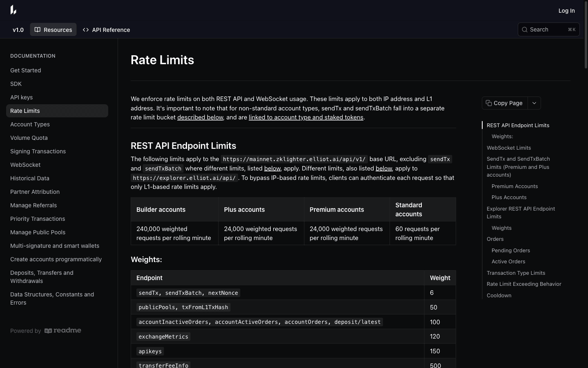Click the page vertical scrollbar
588x368 pixels.
tap(586, 35)
